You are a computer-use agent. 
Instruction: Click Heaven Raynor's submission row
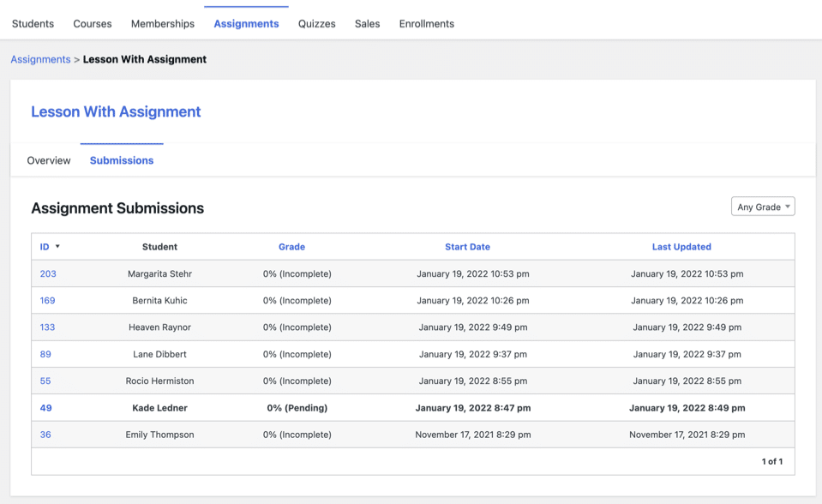(x=159, y=327)
